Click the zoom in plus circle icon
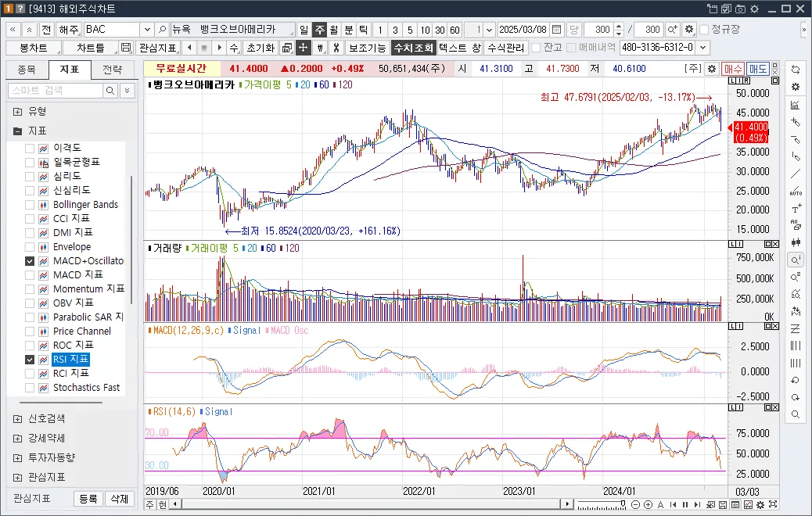Image resolution: width=812 pixels, height=516 pixels. coord(648,504)
